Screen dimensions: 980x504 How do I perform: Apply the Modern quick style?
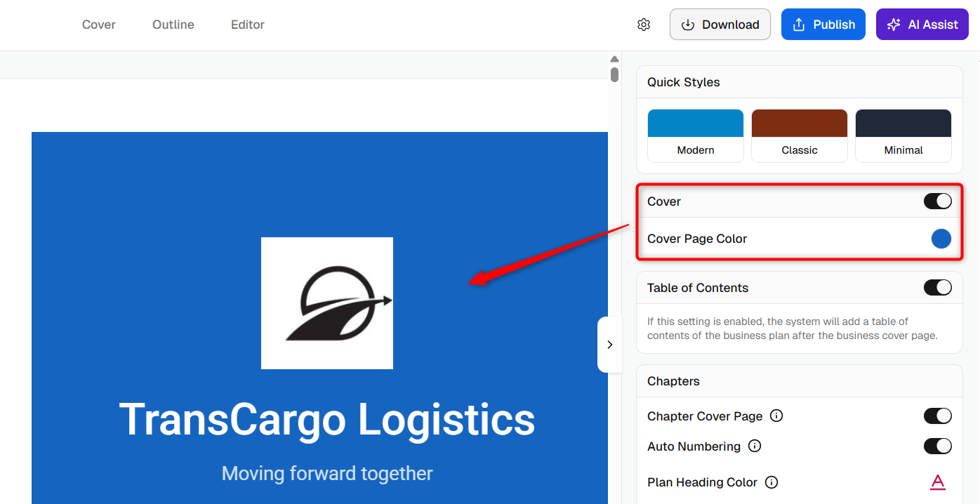[x=696, y=135]
